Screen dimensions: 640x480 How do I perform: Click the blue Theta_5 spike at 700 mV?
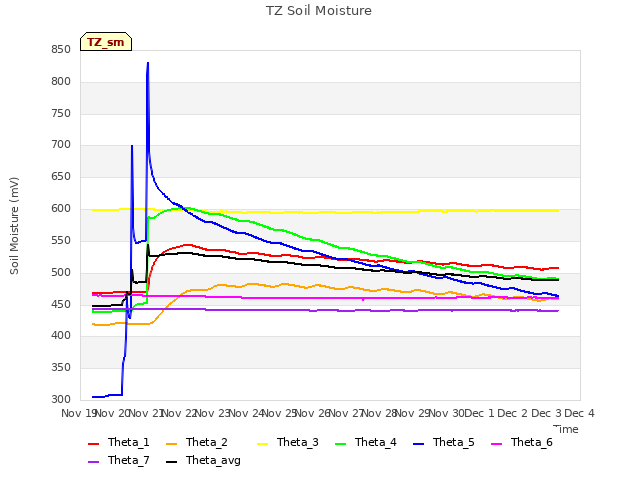[x=132, y=147]
